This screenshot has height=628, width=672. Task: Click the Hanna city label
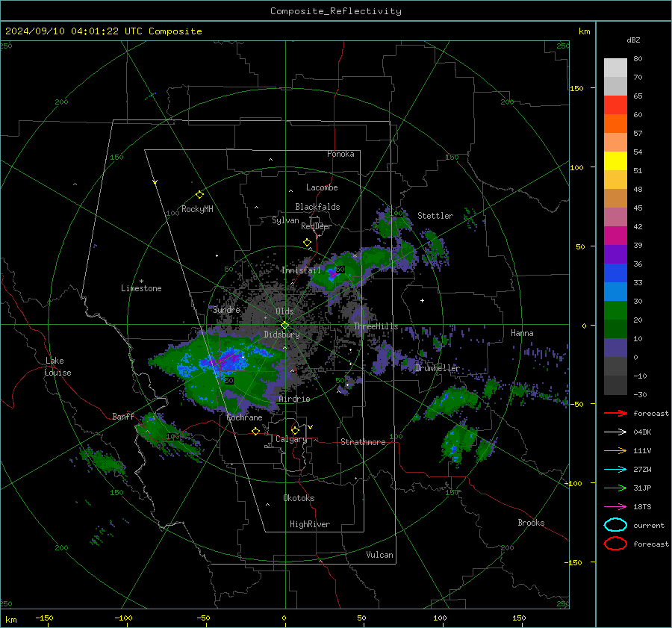[522, 333]
